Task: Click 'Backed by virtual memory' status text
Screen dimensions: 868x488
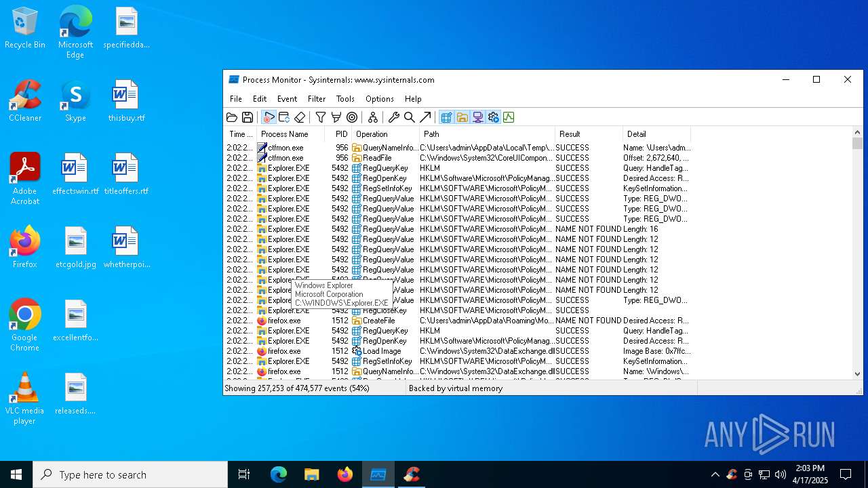Action: (x=456, y=388)
